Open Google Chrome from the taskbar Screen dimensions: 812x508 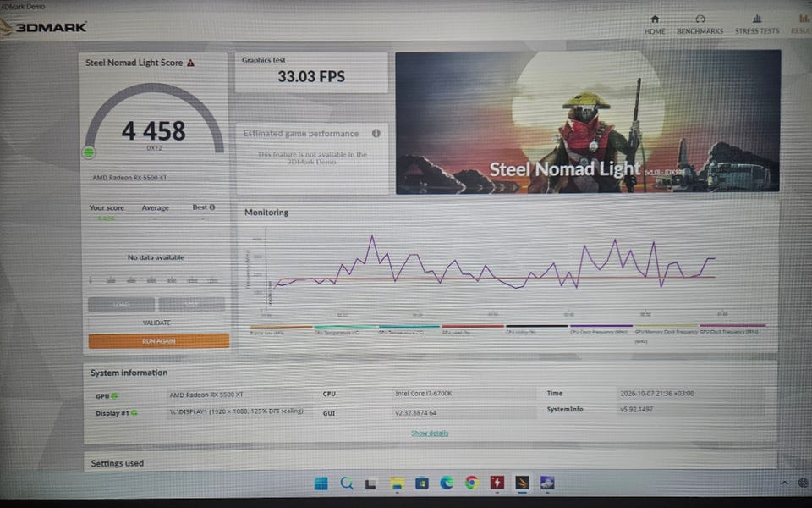[x=472, y=483]
